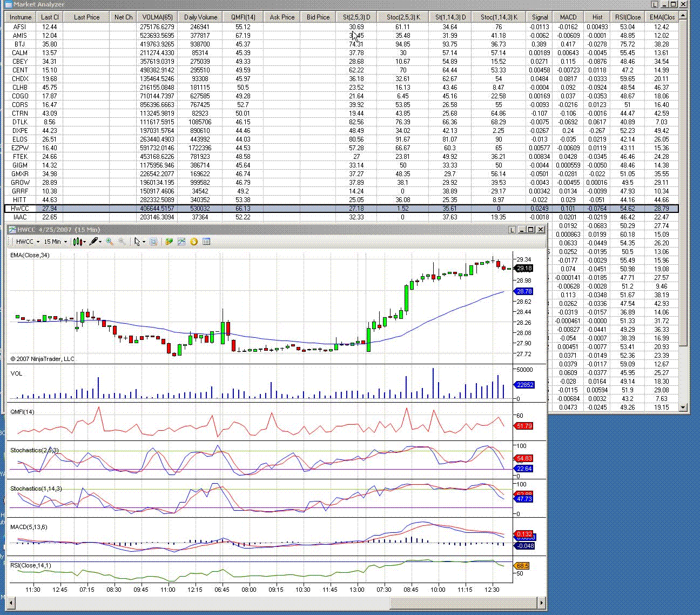Click the L link button on HWCC chart
The image size is (700, 615).
coord(511,230)
